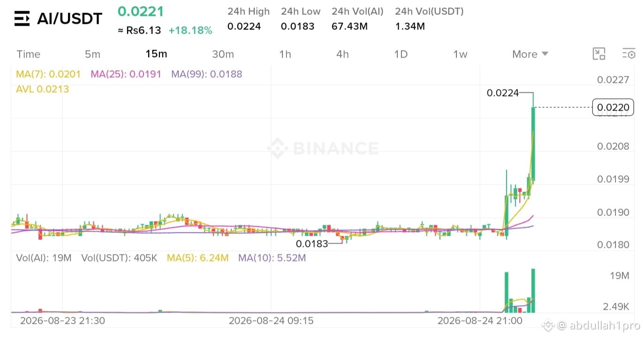
Task: Click the MA(99): 0.0188 indicator label
Action: 206,74
